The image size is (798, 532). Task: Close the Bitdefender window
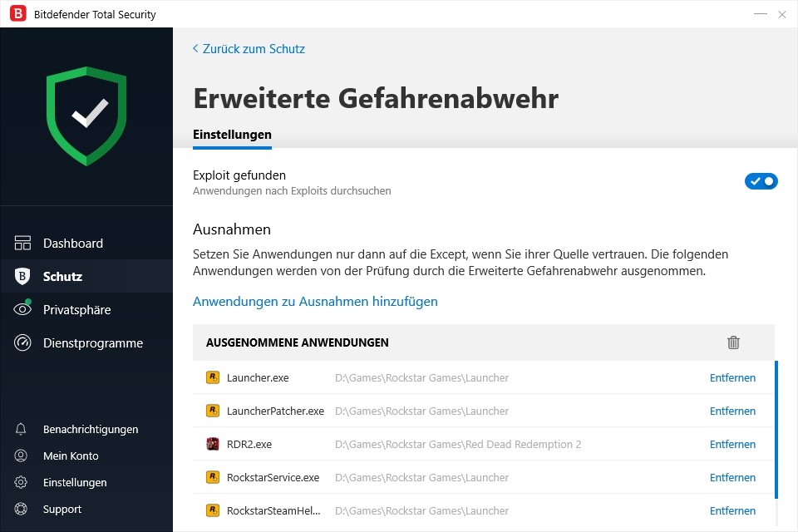(x=782, y=14)
